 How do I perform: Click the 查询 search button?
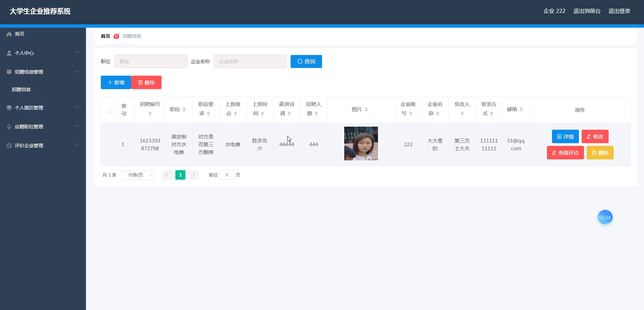(306, 61)
